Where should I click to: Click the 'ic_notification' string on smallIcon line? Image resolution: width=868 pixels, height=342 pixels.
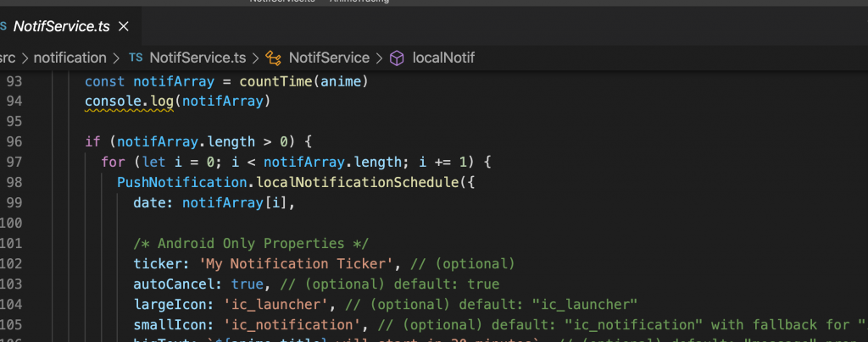click(292, 324)
